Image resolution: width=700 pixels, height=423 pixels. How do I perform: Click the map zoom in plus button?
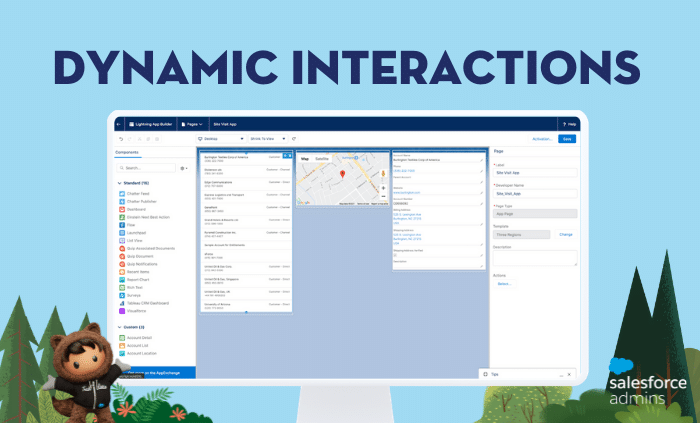(383, 186)
